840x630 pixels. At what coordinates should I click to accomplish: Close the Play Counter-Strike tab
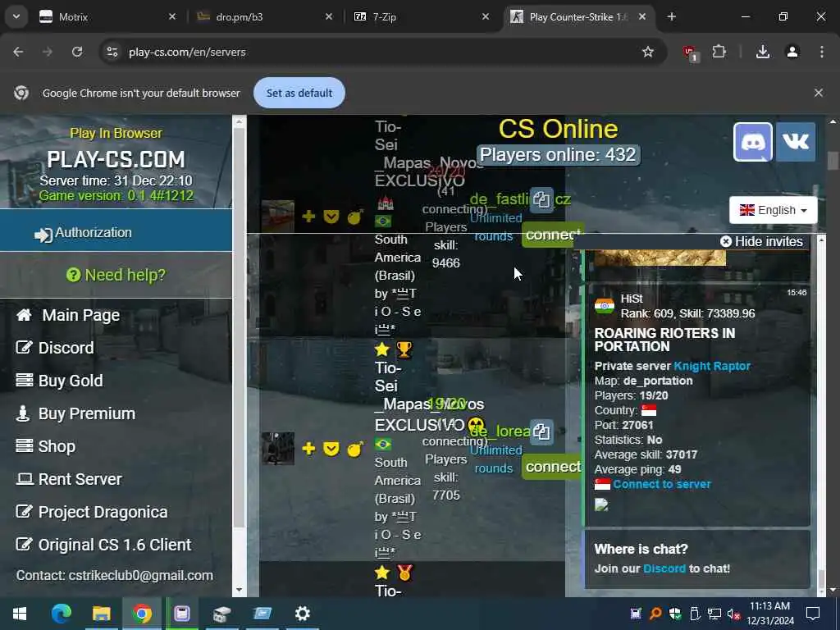pos(642,17)
